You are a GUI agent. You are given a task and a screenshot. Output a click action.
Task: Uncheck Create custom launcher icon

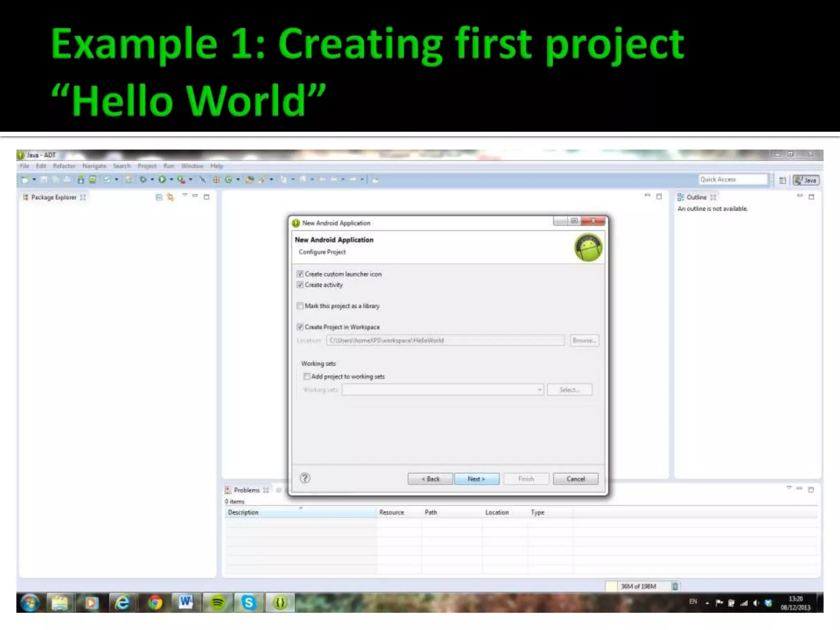300,274
